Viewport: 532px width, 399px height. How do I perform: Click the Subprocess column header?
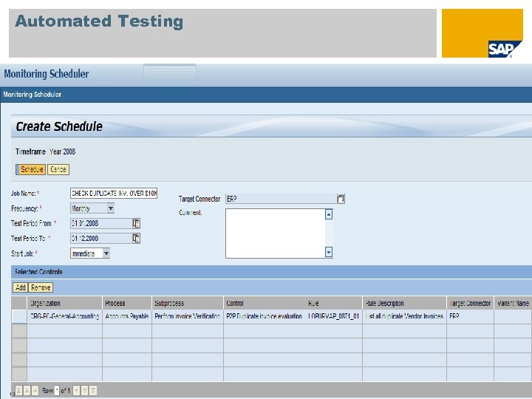tap(188, 303)
